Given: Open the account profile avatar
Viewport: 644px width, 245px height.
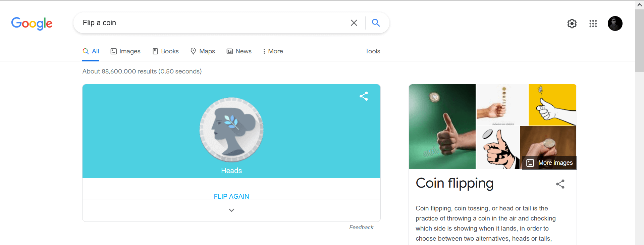Looking at the screenshot, I should point(615,23).
